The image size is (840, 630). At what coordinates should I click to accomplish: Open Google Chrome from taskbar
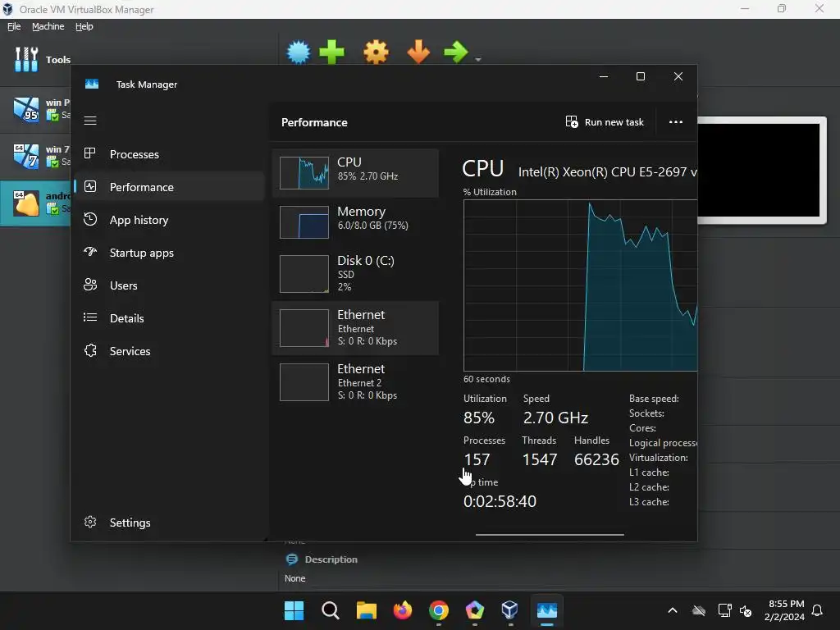pyautogui.click(x=438, y=610)
